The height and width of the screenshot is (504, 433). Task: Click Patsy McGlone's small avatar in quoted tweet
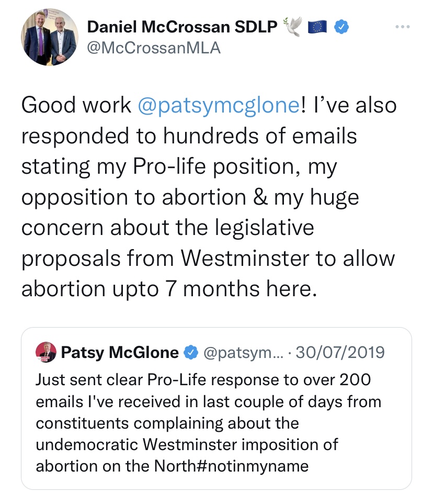pyautogui.click(x=45, y=352)
